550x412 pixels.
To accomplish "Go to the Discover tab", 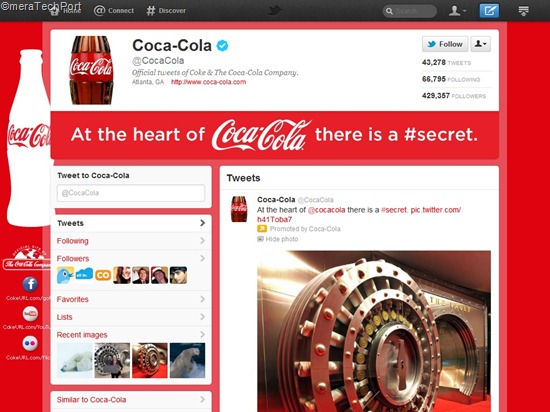I will 166,11.
